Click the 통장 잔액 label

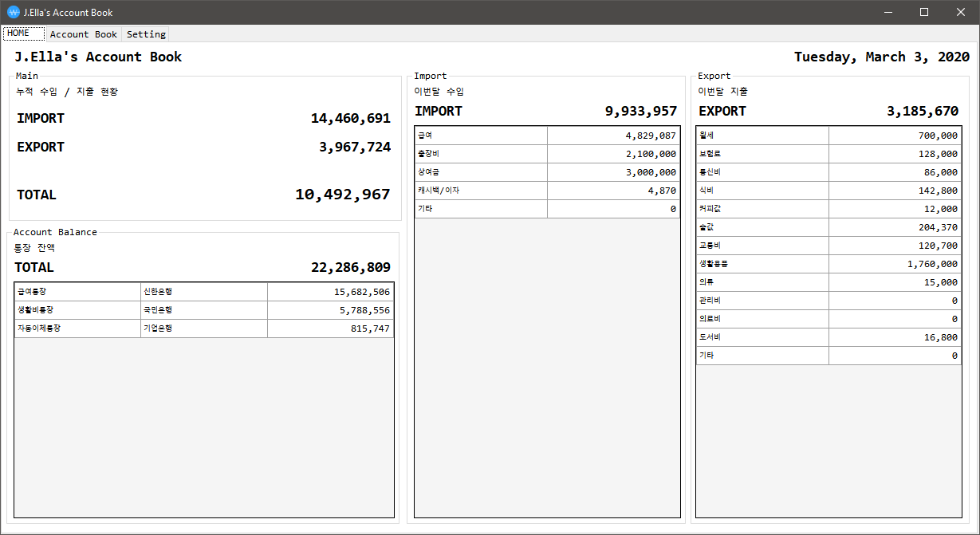34,248
